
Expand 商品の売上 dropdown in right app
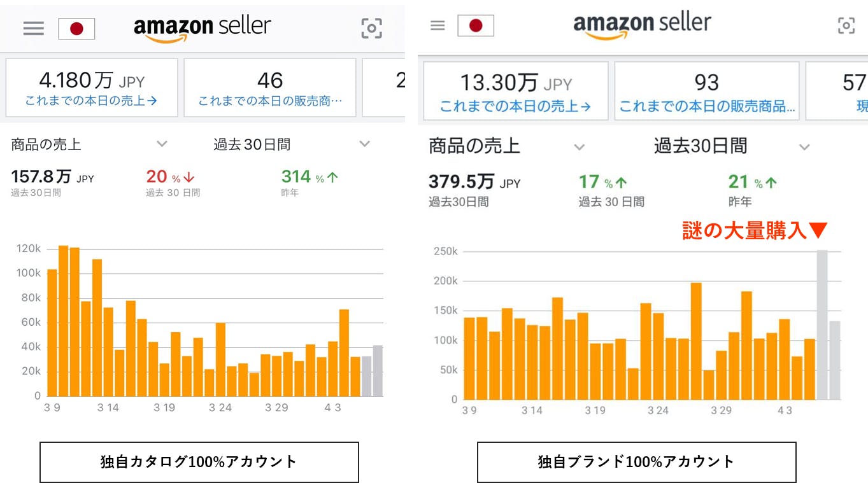[x=579, y=147]
